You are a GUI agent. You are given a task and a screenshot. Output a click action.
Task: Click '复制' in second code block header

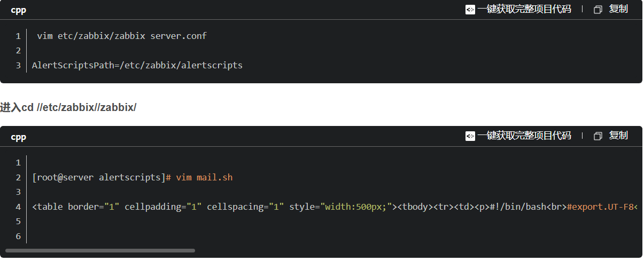point(618,136)
